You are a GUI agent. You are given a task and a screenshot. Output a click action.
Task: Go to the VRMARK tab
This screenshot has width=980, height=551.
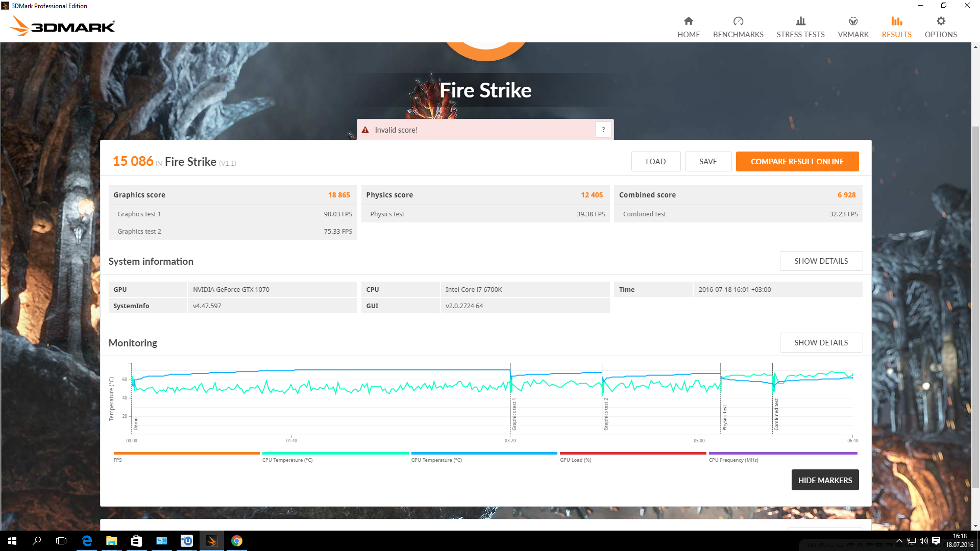(853, 28)
